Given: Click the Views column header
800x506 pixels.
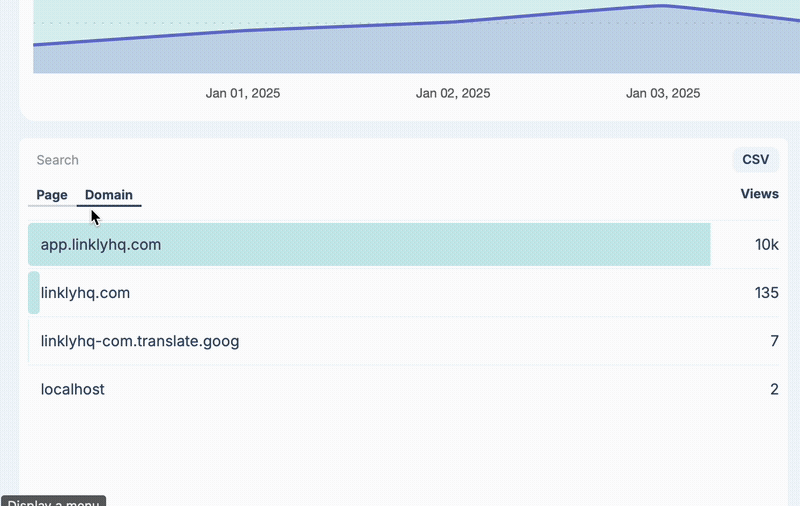Looking at the screenshot, I should pos(760,194).
